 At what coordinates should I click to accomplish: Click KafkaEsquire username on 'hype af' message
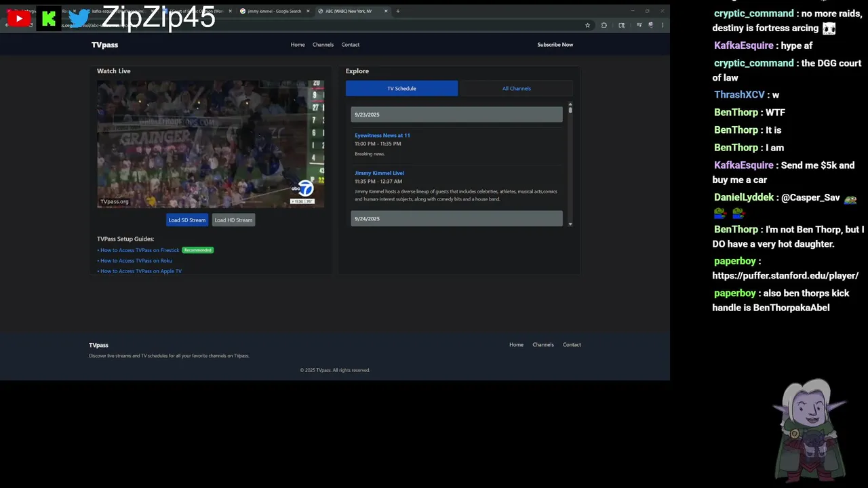[743, 45]
